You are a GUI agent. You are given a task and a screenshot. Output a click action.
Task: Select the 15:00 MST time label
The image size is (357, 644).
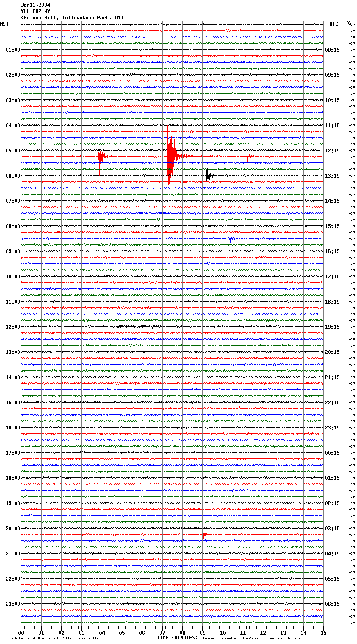pyautogui.click(x=13, y=403)
